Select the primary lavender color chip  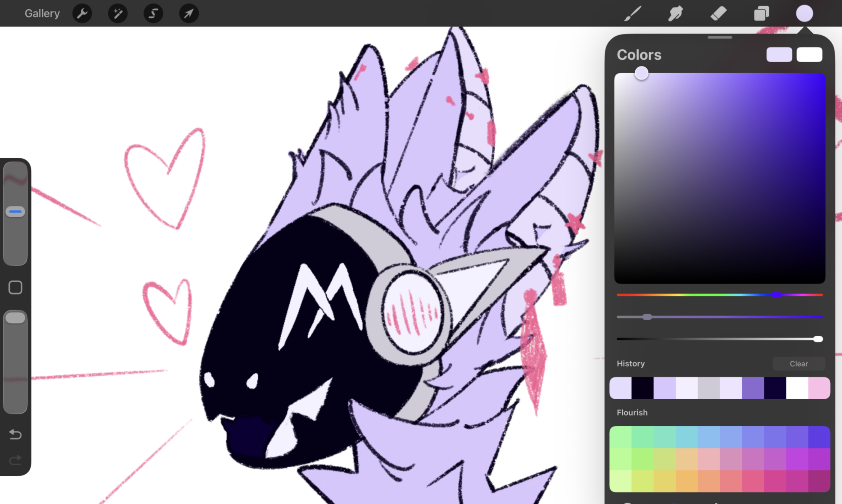[779, 55]
